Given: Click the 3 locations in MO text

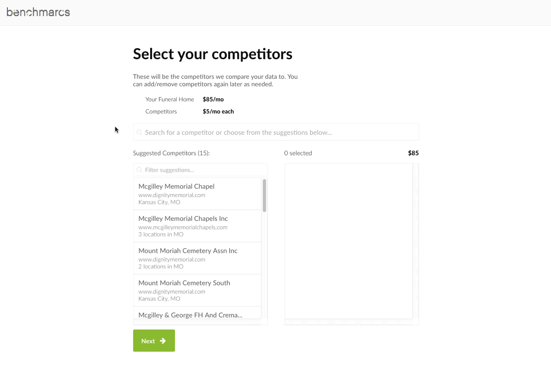Looking at the screenshot, I should [x=161, y=235].
